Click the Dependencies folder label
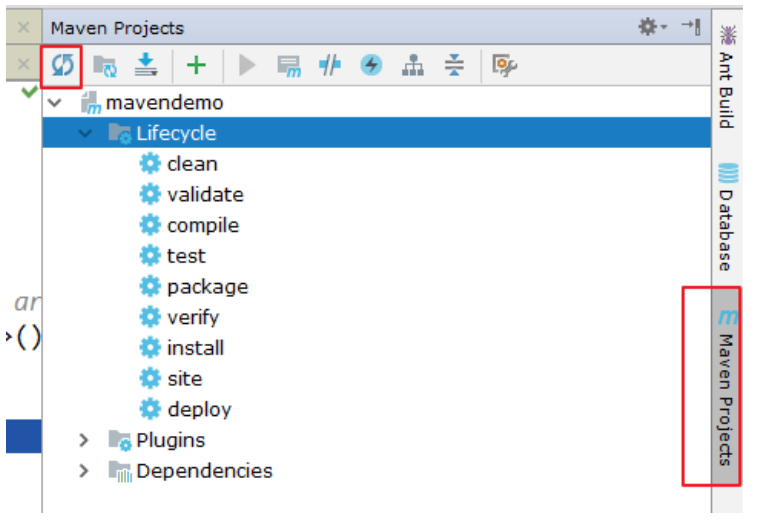The height and width of the screenshot is (524, 758). pos(204,471)
